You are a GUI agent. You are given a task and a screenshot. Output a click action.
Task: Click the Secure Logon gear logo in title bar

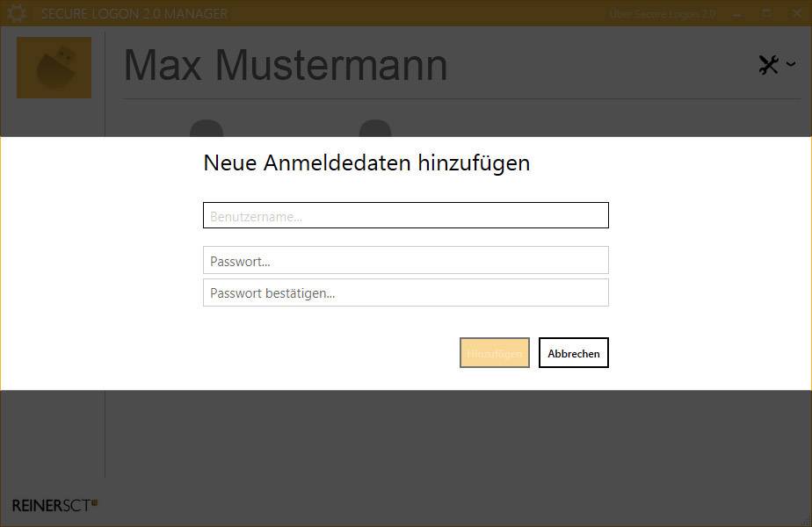(x=17, y=13)
